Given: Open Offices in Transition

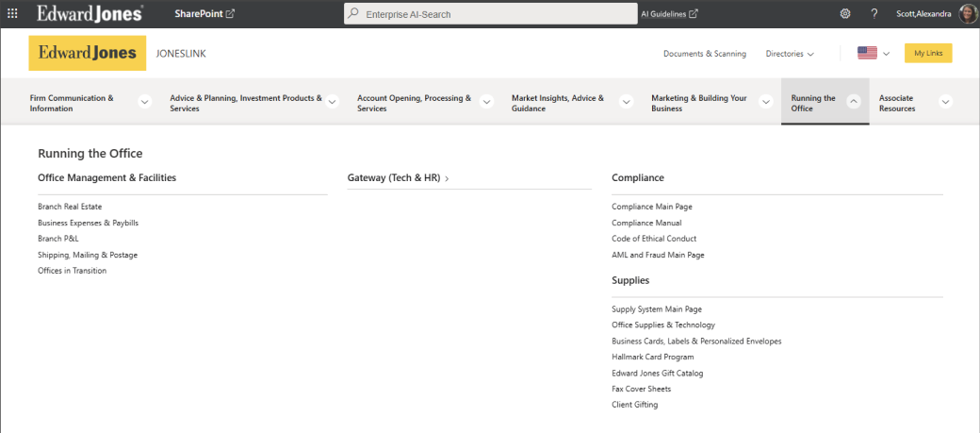Looking at the screenshot, I should tap(72, 271).
